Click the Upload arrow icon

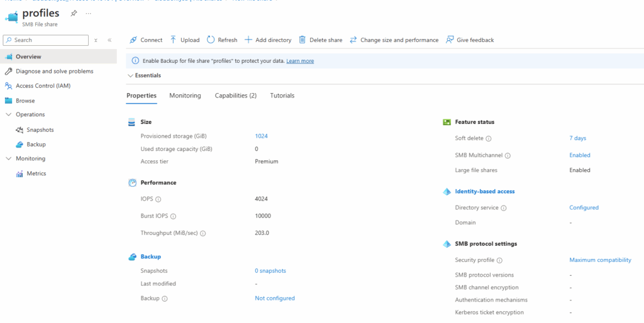[x=174, y=40]
